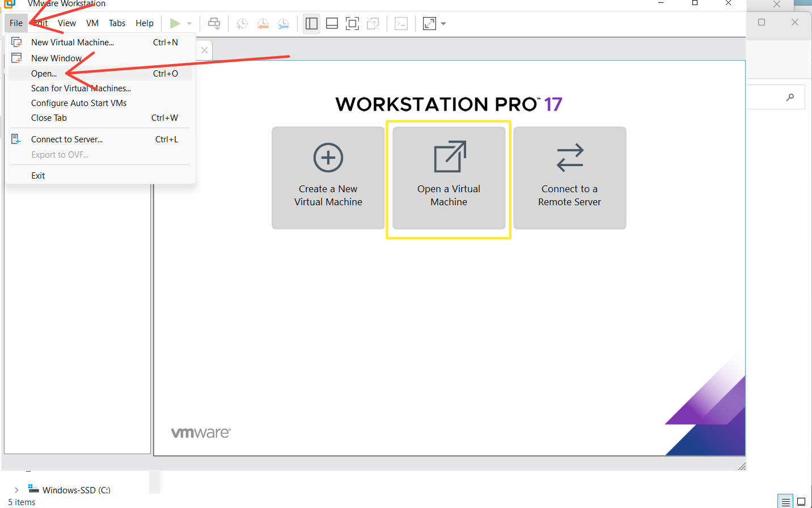Open the power options dropdown beside the play icon

pos(189,24)
